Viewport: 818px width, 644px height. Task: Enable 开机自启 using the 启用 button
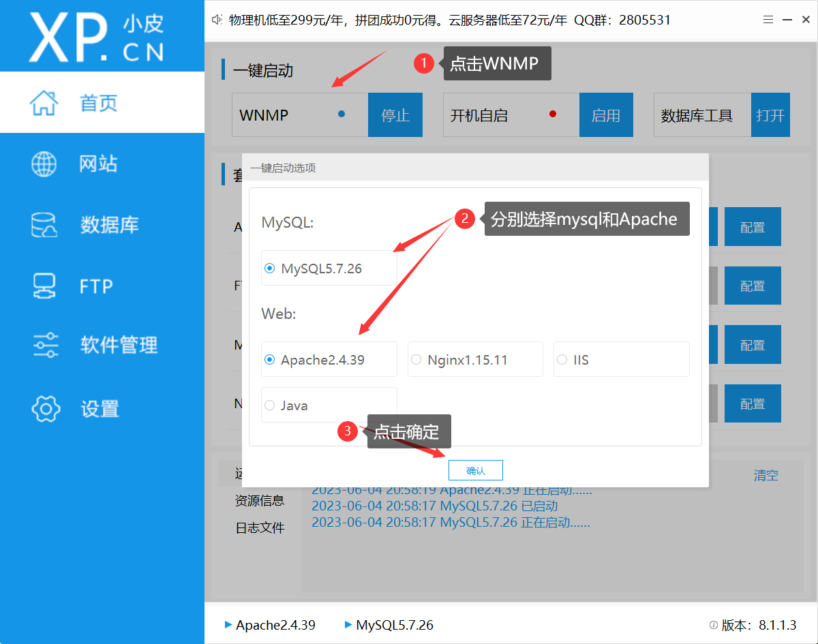tap(606, 116)
